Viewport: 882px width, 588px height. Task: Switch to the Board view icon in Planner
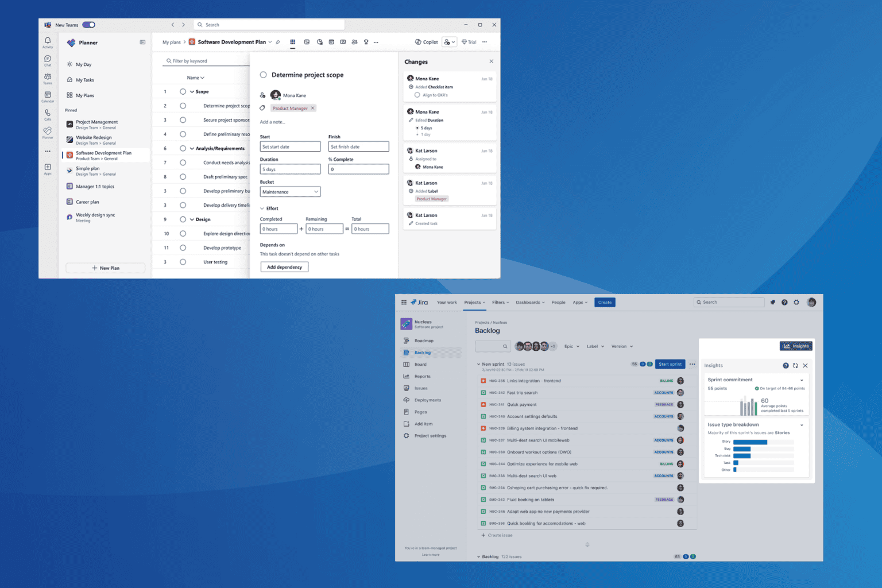(x=307, y=42)
